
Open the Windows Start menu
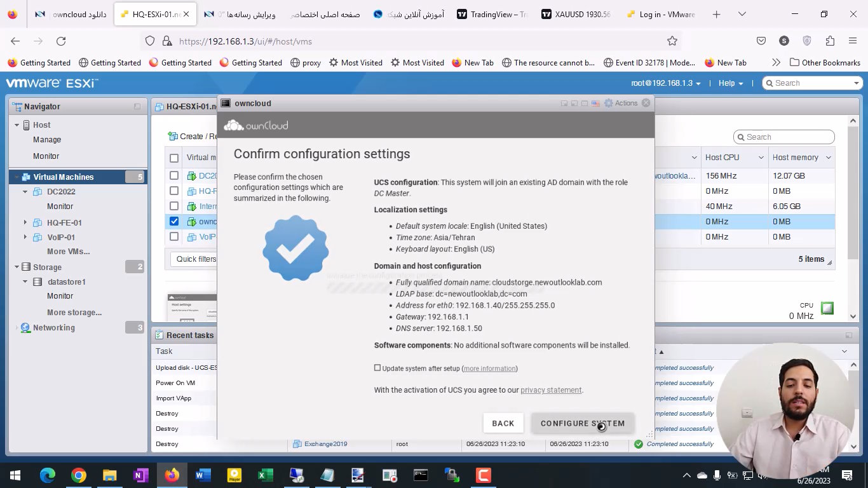coord(15,475)
